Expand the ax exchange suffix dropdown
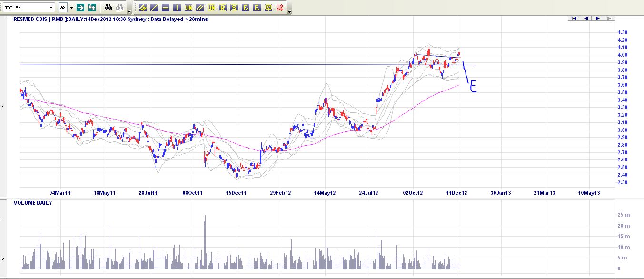This screenshot has height=279, width=644. (x=72, y=8)
